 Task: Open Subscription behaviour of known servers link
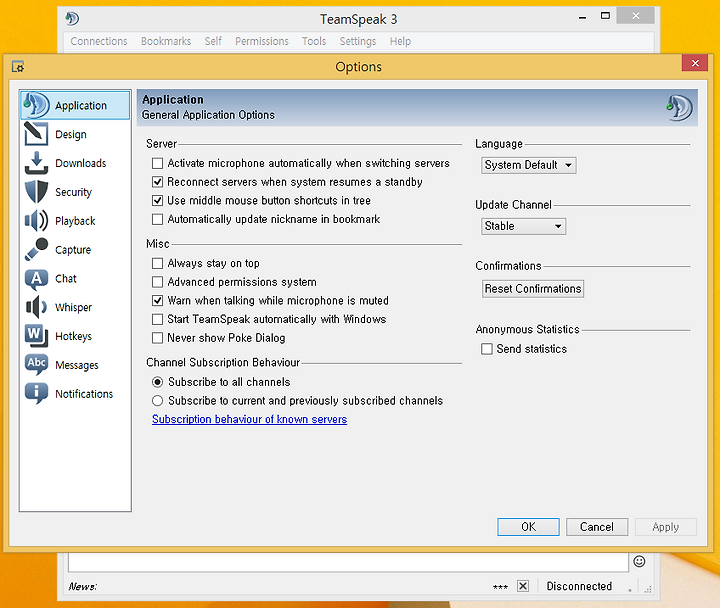249,419
